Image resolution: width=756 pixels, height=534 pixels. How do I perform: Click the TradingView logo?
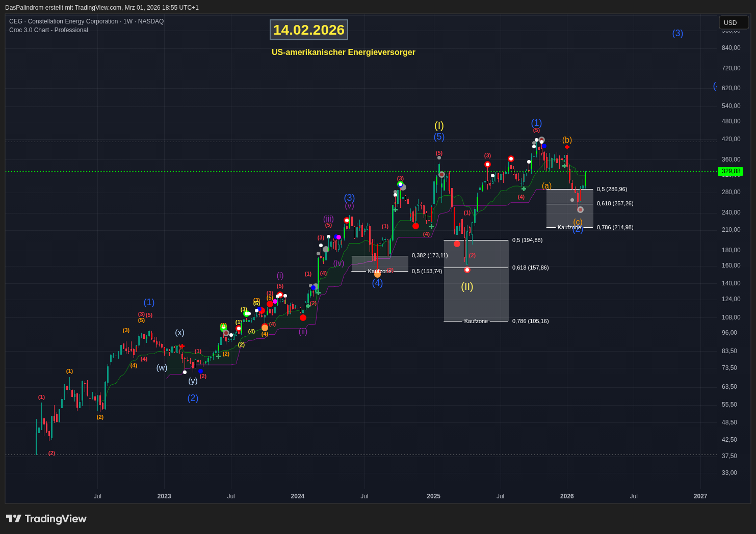[46, 519]
